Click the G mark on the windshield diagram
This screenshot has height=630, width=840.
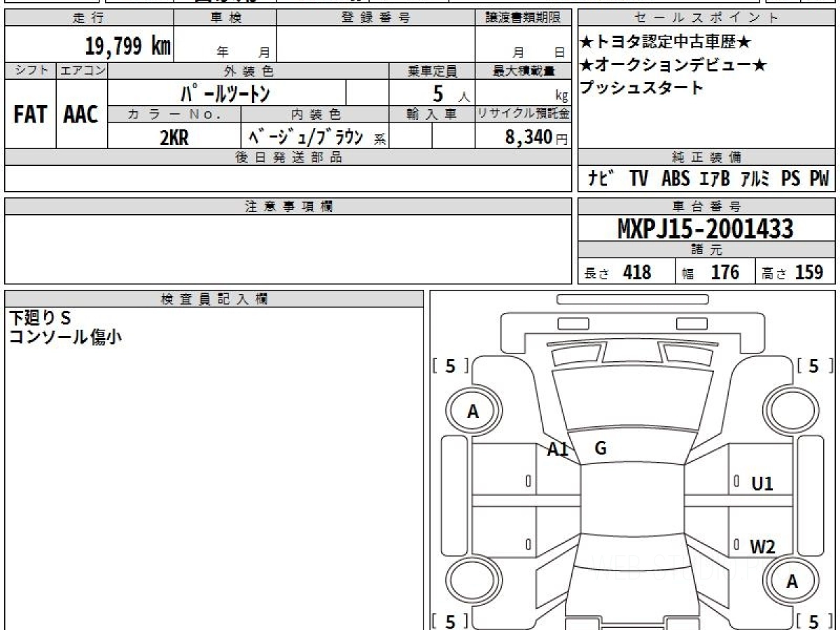point(600,448)
